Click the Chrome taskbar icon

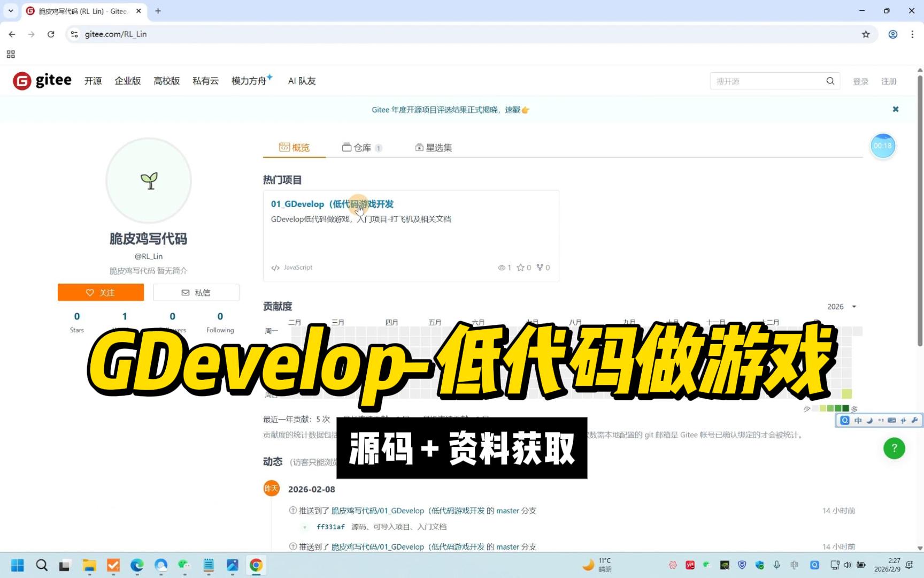(256, 565)
